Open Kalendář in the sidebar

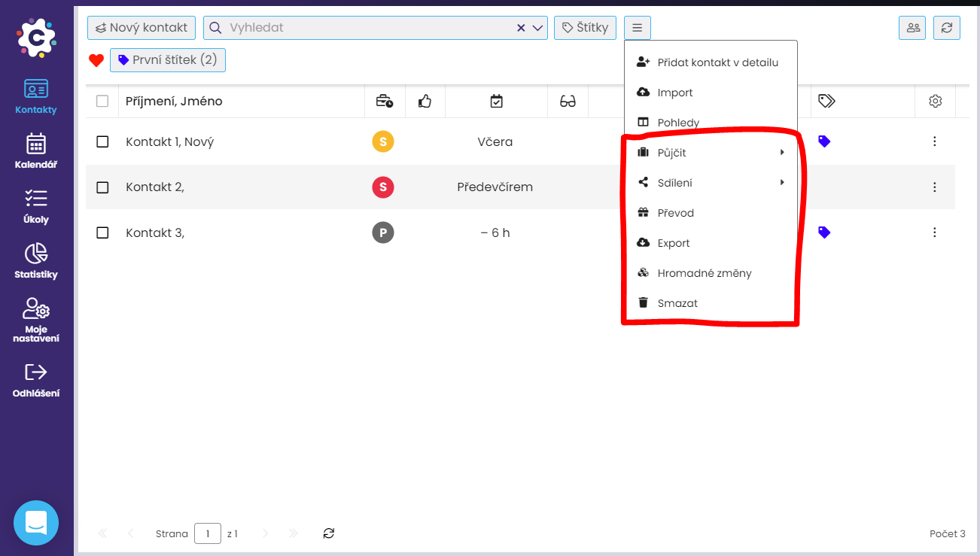(36, 150)
